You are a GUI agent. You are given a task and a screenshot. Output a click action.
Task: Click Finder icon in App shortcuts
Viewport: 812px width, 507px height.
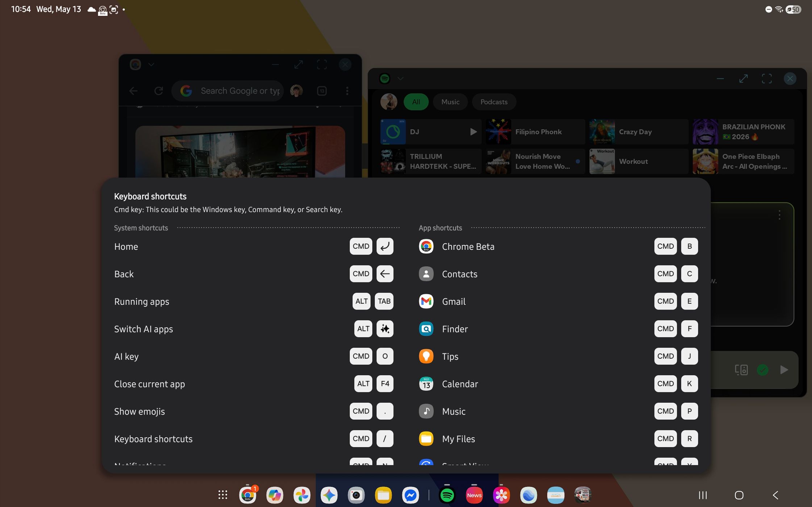[x=426, y=329]
